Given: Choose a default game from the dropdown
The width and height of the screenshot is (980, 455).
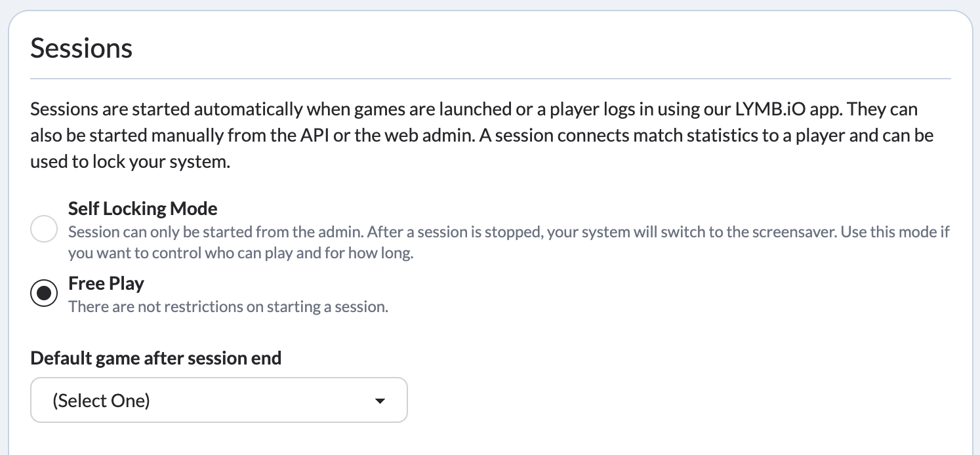Looking at the screenshot, I should [x=218, y=400].
